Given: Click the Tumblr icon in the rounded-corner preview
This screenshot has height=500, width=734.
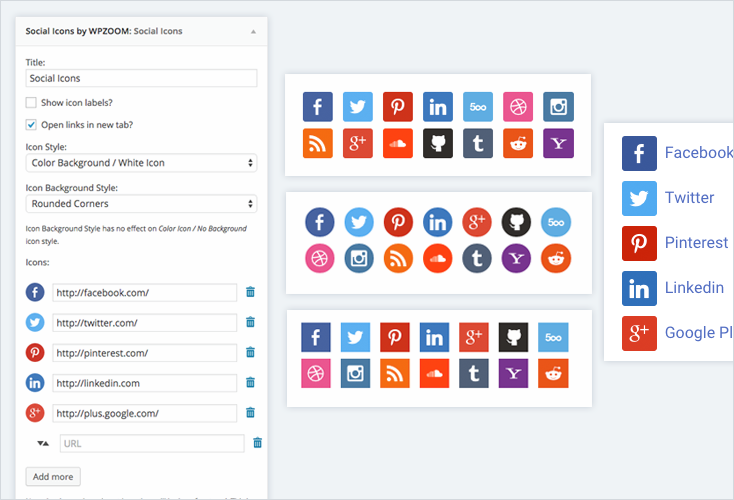Looking at the screenshot, I should pos(478,143).
